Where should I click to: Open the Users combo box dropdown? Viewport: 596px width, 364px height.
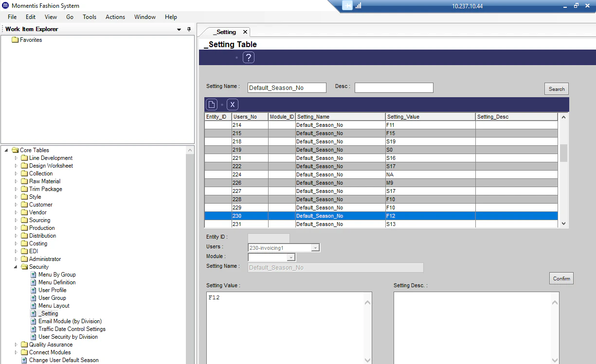point(316,247)
